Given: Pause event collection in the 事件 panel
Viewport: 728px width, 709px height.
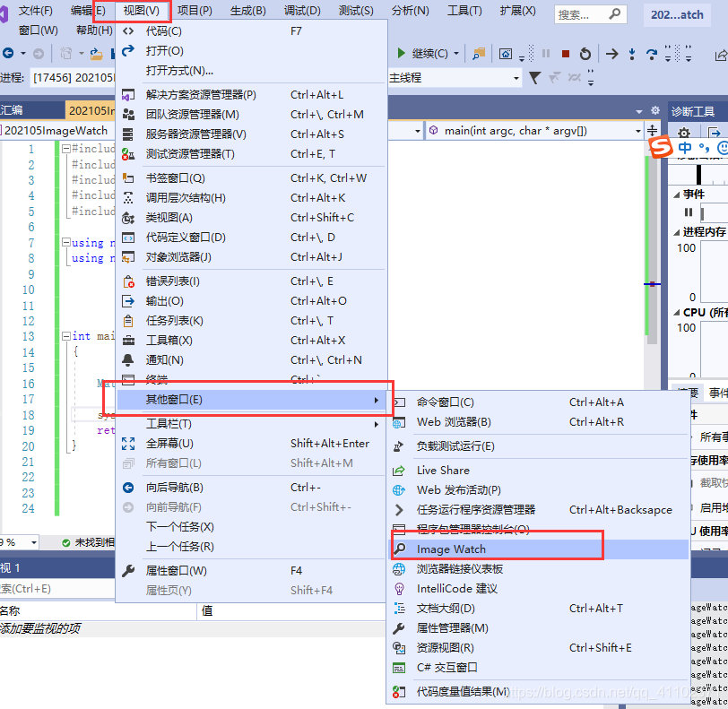Looking at the screenshot, I should click(688, 212).
